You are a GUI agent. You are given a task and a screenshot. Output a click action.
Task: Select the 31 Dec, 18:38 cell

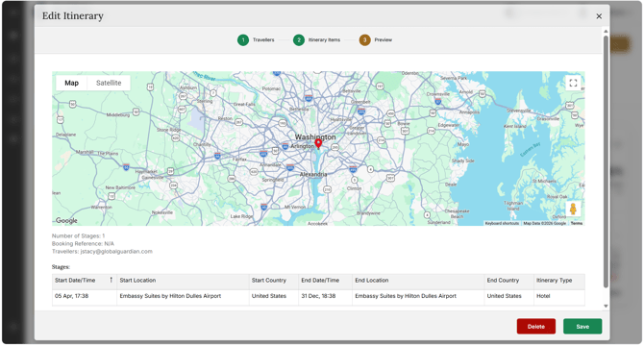325,296
